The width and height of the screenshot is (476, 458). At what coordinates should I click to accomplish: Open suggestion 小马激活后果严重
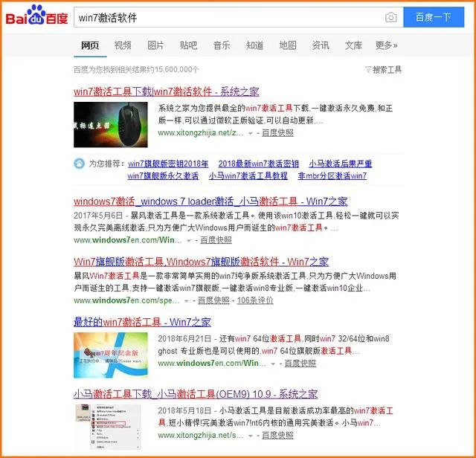point(341,164)
